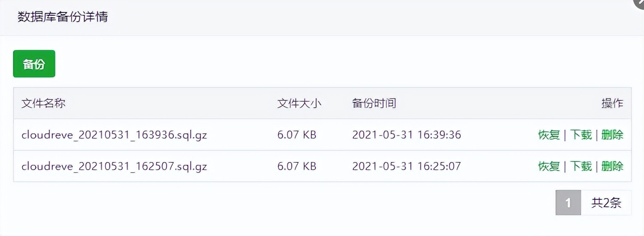Delete the cloudreve_20210531_162507.sql.gz backup

pos(612,166)
